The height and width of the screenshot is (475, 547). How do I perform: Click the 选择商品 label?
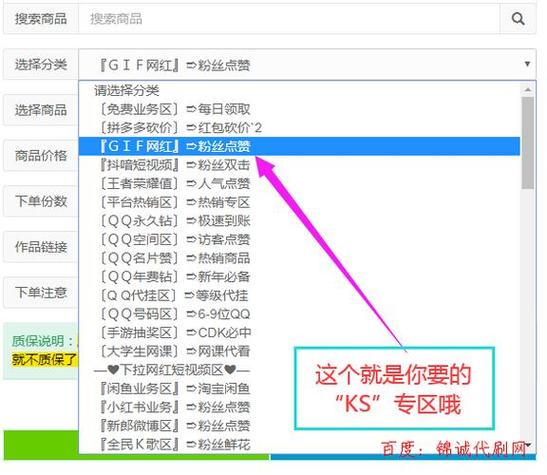41,110
